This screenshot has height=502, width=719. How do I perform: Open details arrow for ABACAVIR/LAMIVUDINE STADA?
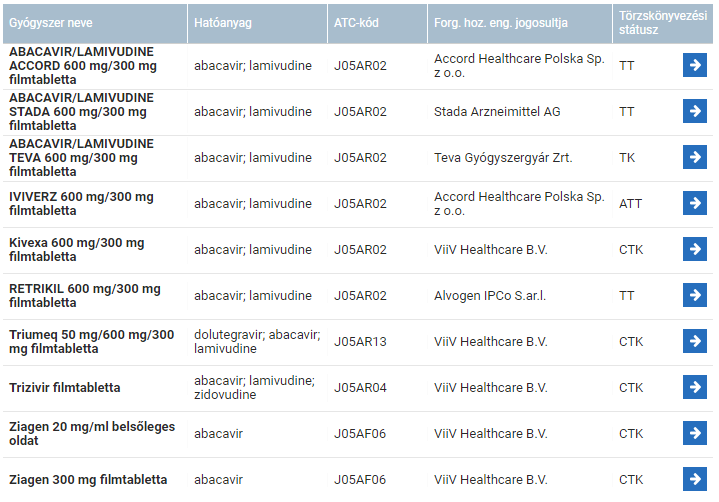tap(694, 111)
